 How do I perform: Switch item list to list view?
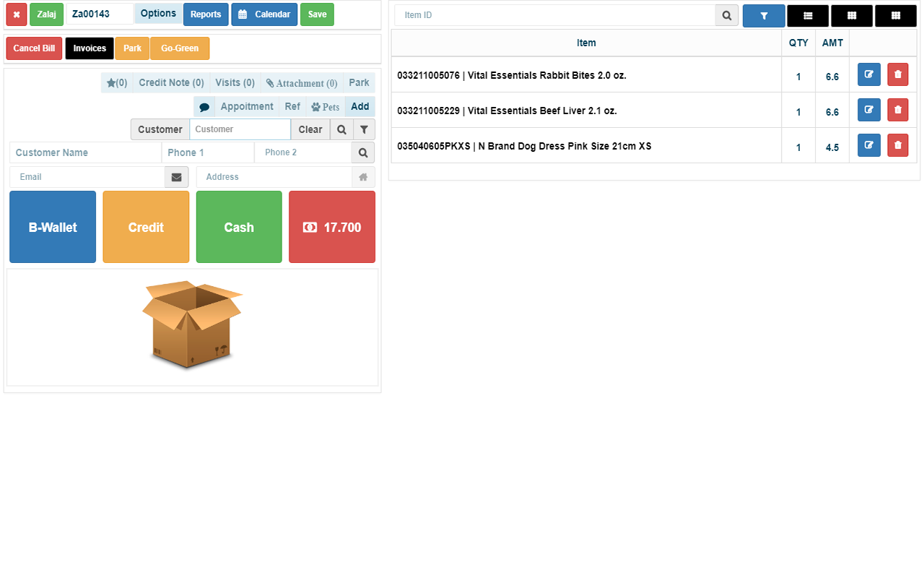808,15
